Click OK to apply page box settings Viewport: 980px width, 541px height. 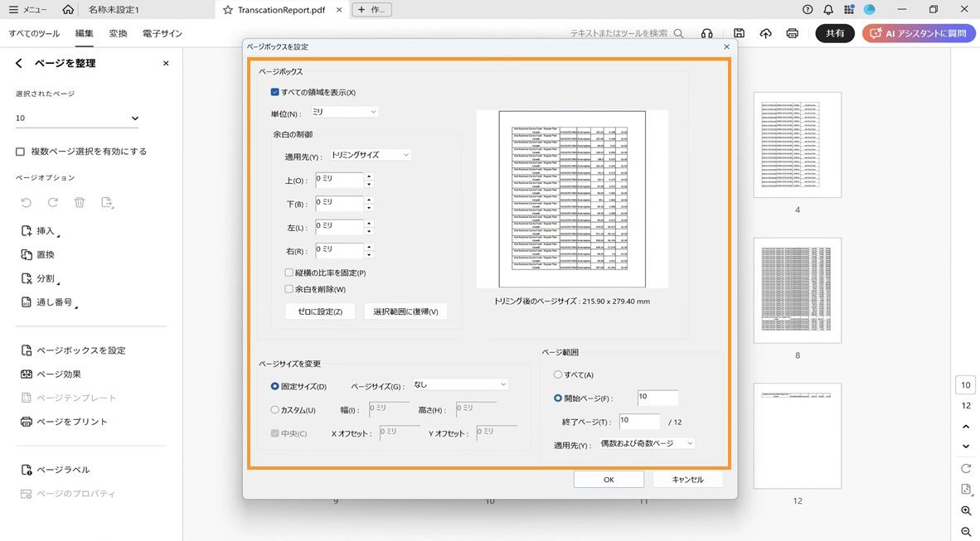609,479
